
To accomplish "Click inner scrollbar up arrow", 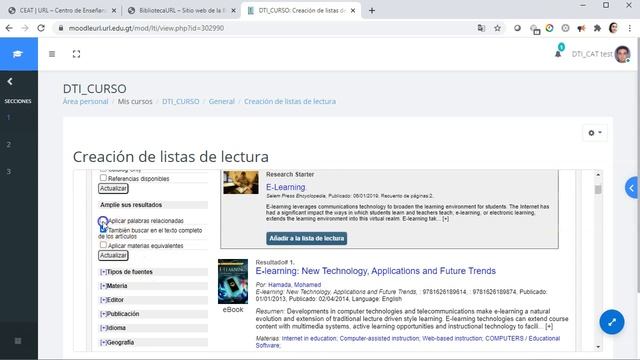I will click(x=598, y=174).
